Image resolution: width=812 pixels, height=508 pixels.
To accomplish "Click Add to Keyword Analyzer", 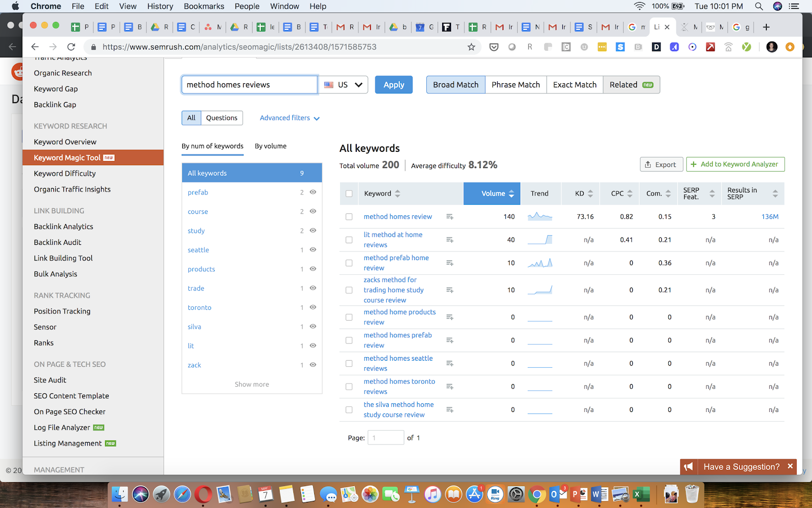I will pos(735,165).
